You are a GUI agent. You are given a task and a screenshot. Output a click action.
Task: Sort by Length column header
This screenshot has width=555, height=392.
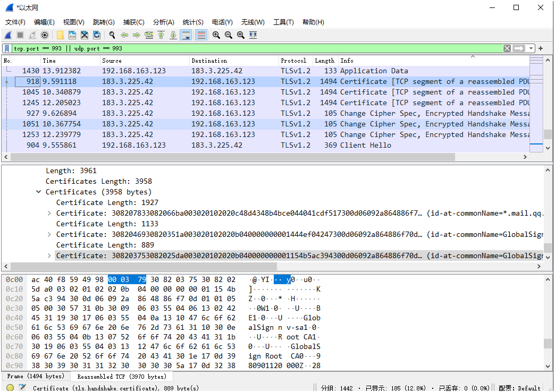[326, 61]
